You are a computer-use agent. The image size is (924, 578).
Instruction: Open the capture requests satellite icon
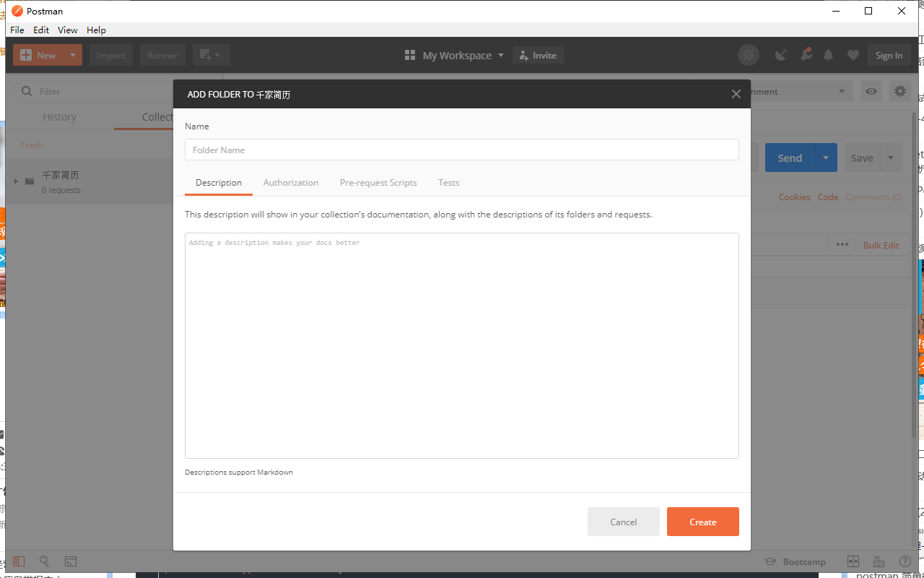pos(781,55)
